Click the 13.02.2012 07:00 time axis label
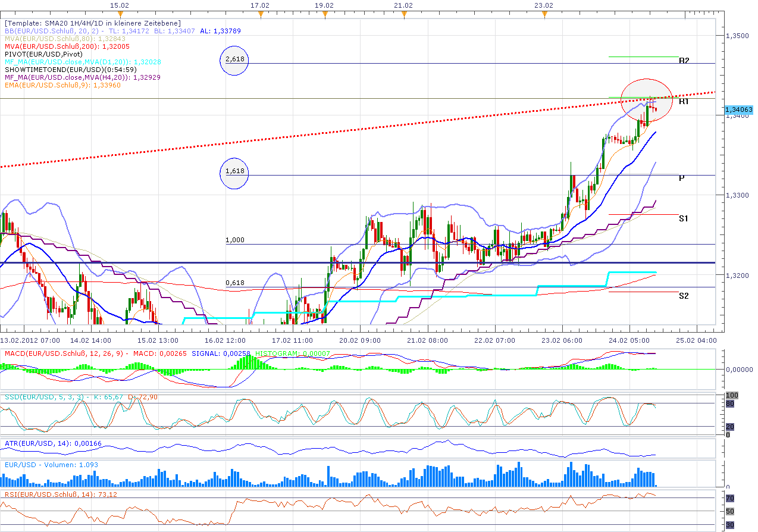 [x=30, y=340]
